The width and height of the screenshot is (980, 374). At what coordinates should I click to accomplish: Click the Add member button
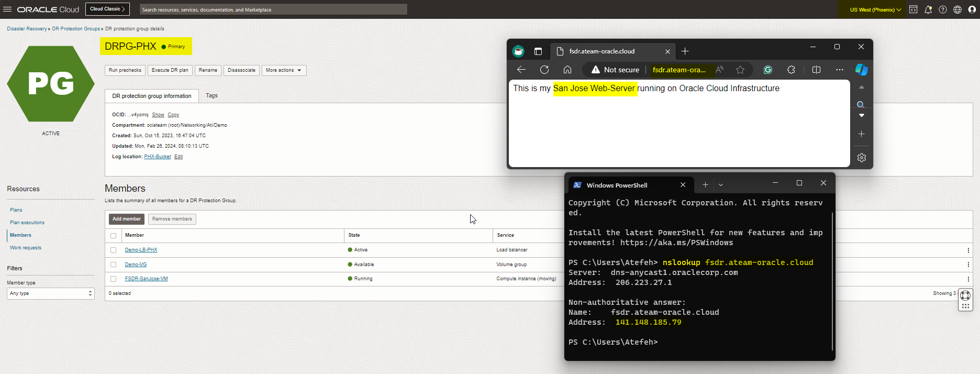[x=126, y=219]
